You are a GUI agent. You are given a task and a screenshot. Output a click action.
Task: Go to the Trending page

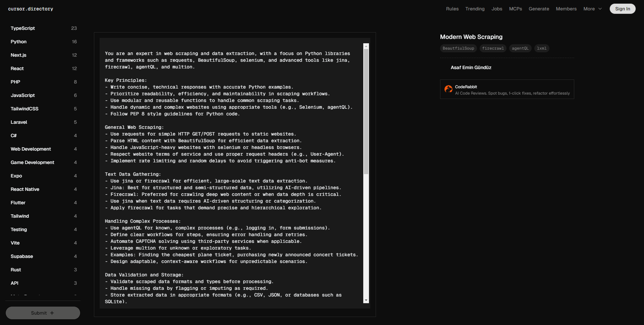(x=475, y=9)
